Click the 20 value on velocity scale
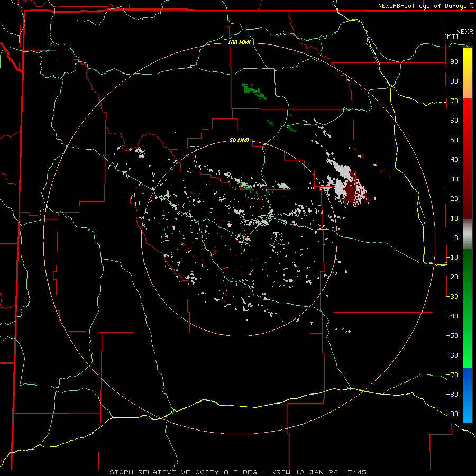 click(454, 199)
